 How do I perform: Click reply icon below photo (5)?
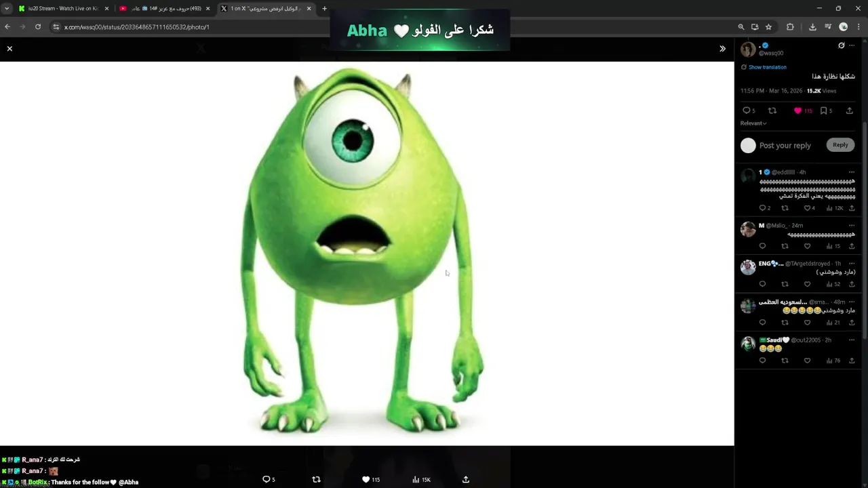(x=267, y=479)
